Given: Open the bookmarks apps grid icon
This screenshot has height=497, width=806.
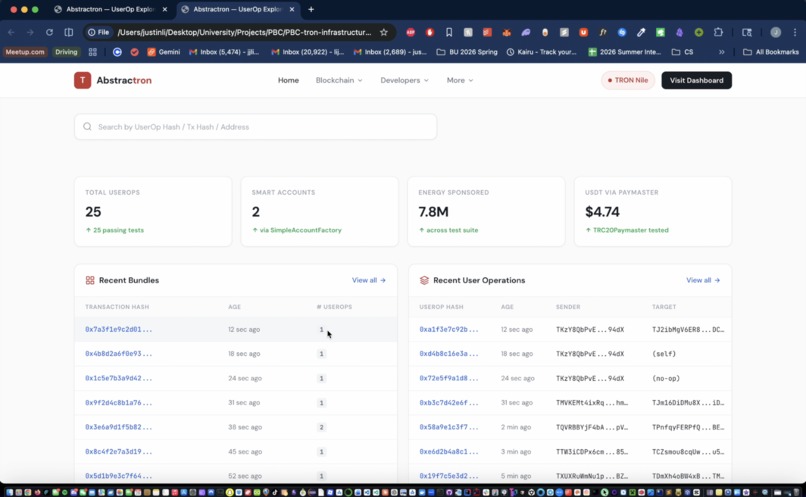Looking at the screenshot, I should (x=93, y=52).
